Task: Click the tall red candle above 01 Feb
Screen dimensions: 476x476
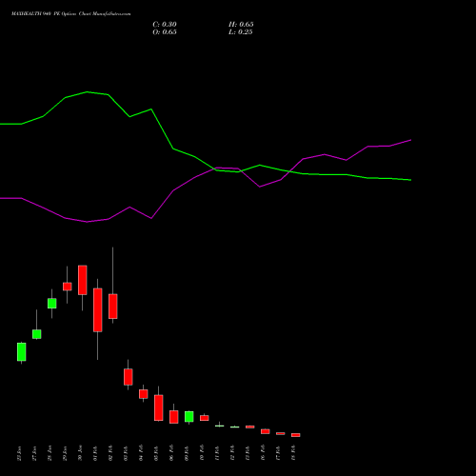Action: tap(98, 310)
